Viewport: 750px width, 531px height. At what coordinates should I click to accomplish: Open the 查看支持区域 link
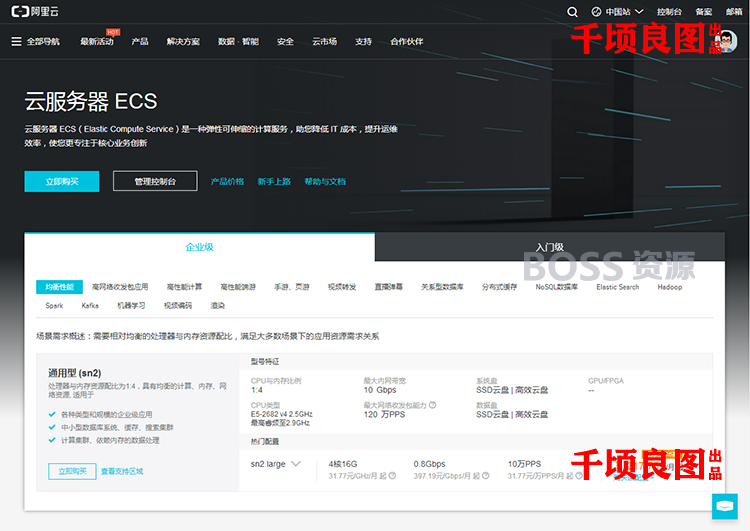pyautogui.click(x=121, y=472)
